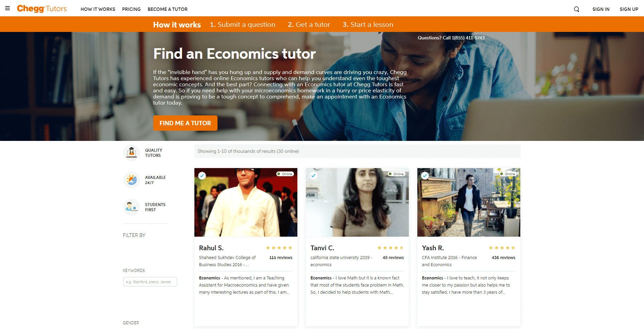This screenshot has height=329, width=644.
Task: Open the search magnifier icon
Action: click(x=577, y=9)
